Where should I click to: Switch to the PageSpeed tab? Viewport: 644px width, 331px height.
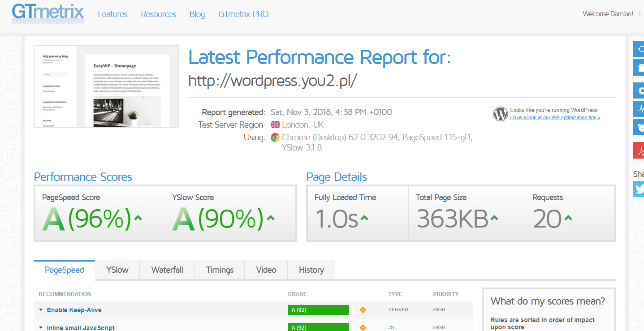(65, 270)
